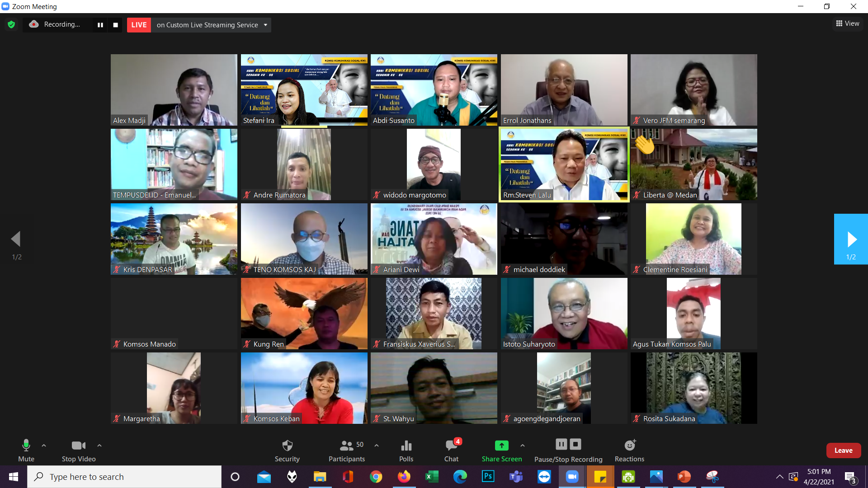This screenshot has width=868, height=488.
Task: Click the red Leave button
Action: click(x=843, y=450)
